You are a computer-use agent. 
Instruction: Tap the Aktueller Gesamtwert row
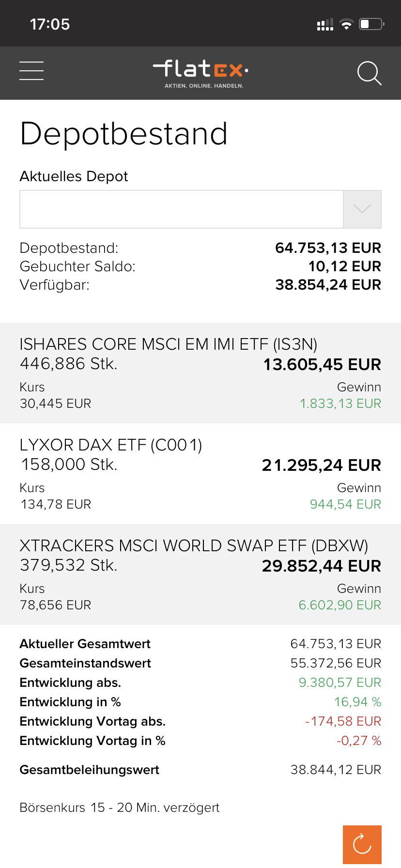[200, 644]
